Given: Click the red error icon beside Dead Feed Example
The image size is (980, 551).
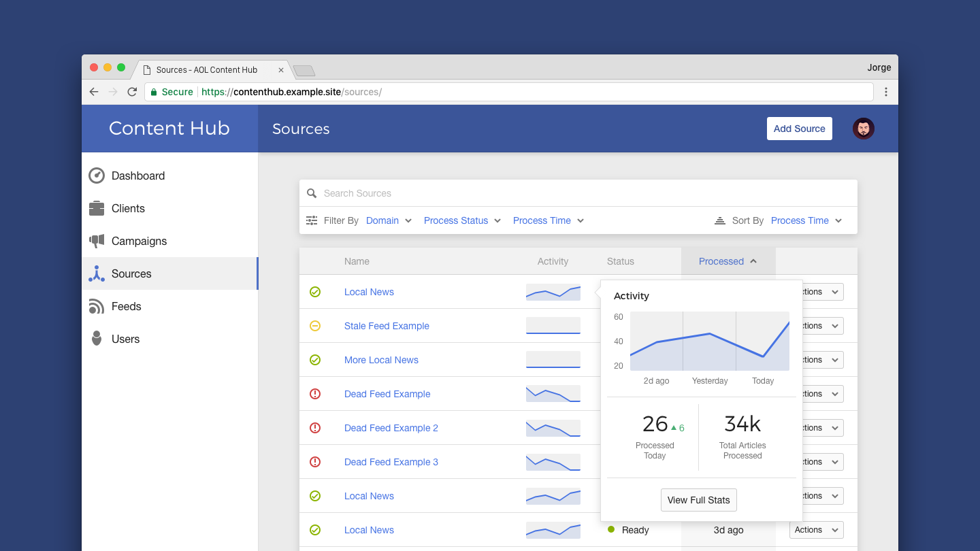Looking at the screenshot, I should (315, 394).
